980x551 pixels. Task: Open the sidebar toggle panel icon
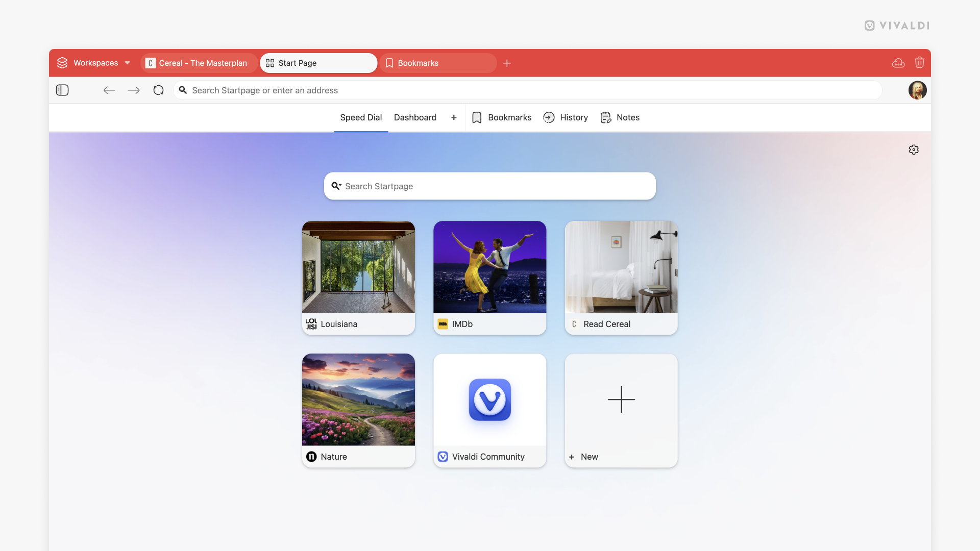click(63, 90)
